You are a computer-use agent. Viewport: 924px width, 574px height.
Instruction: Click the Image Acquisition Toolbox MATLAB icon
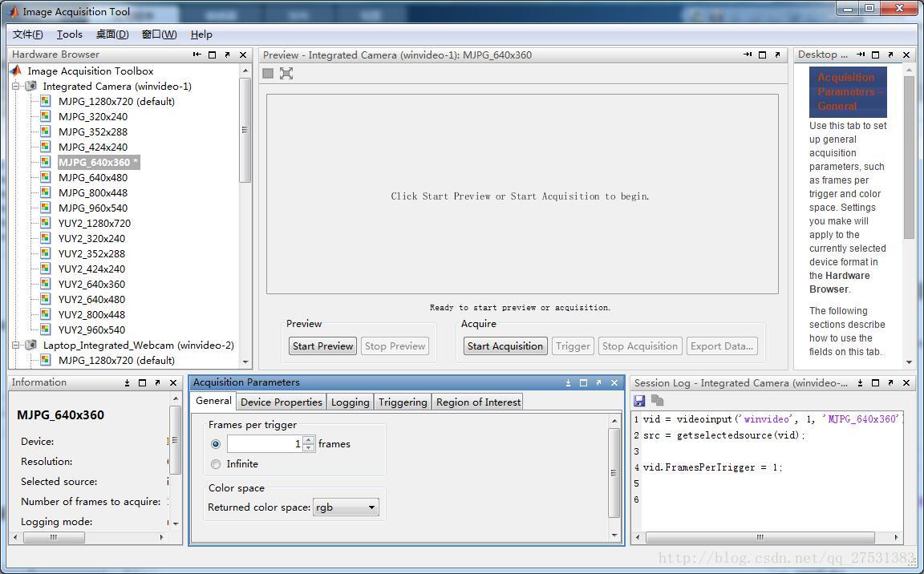[x=16, y=71]
